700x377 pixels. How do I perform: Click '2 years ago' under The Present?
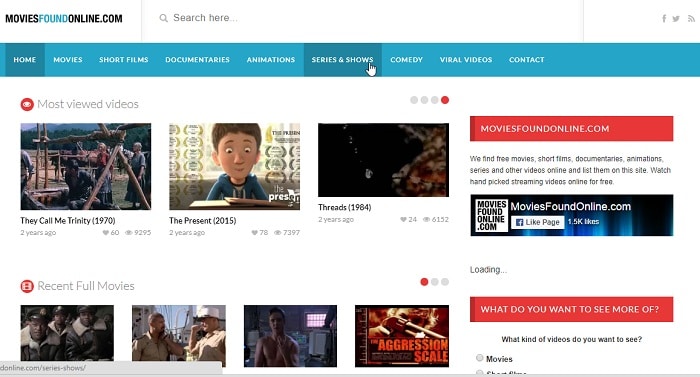click(187, 233)
